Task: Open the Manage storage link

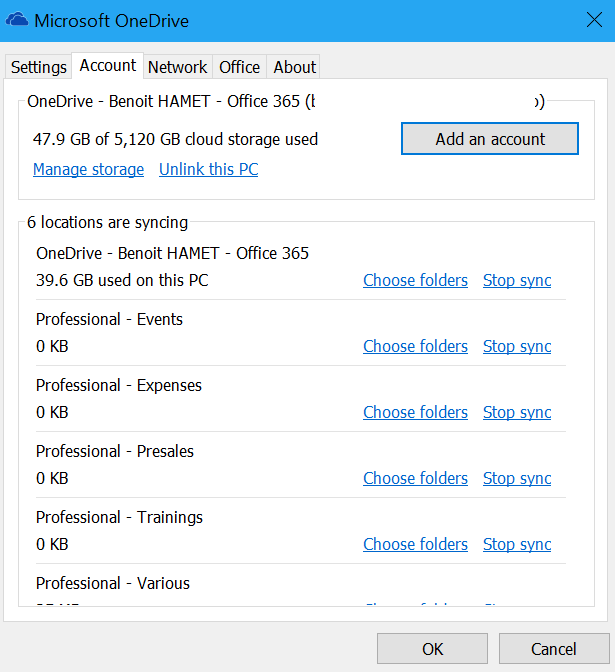Action: coord(88,169)
